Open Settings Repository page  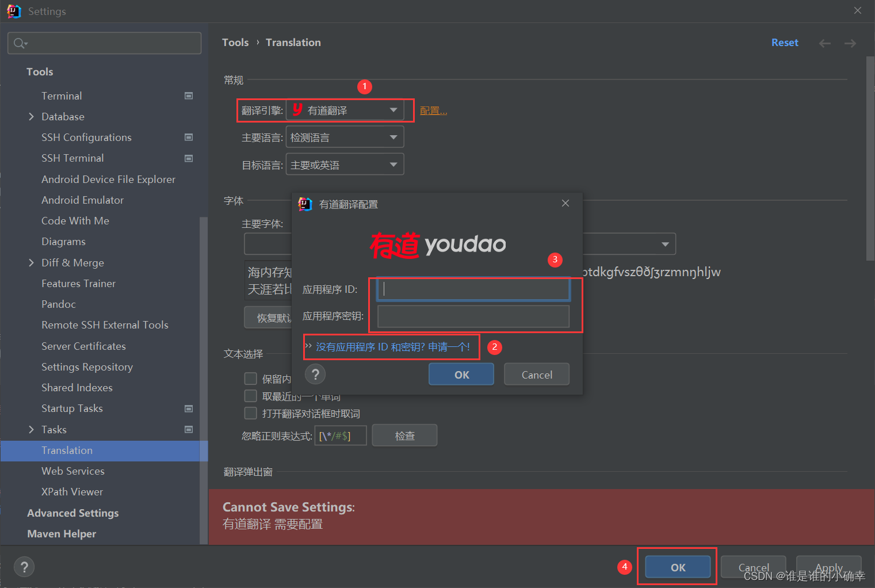pos(87,367)
